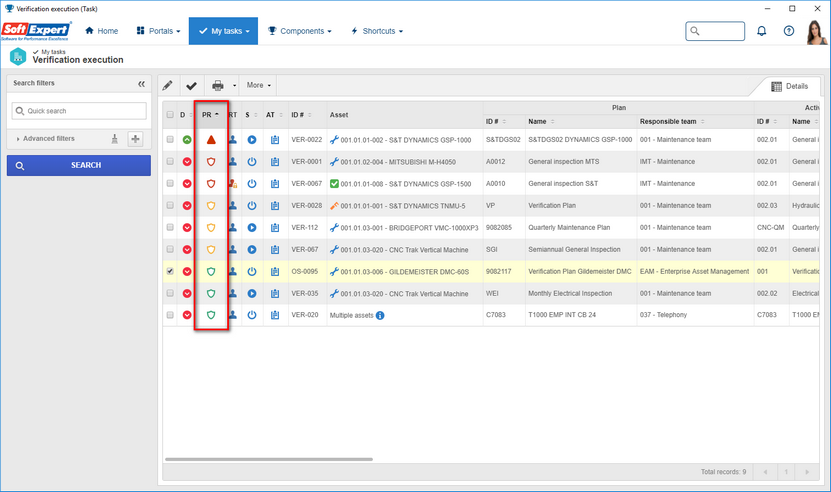The height and width of the screenshot is (492, 831).
Task: Sort by the PR column header
Action: click(210, 115)
